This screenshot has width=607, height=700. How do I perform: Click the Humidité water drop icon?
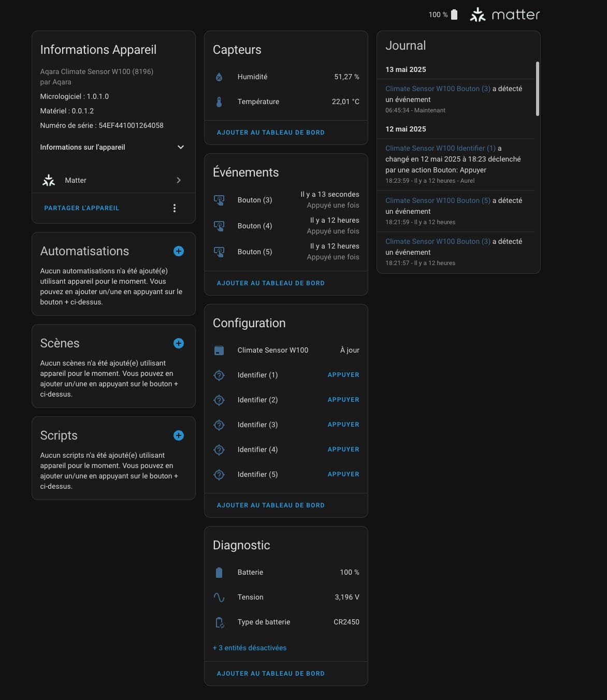219,77
